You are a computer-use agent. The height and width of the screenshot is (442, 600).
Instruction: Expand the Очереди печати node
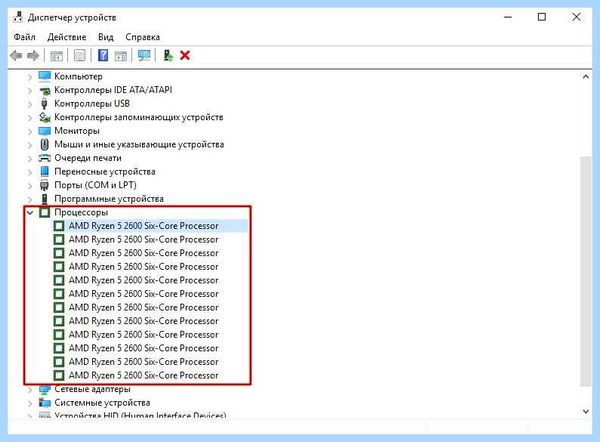[30, 158]
